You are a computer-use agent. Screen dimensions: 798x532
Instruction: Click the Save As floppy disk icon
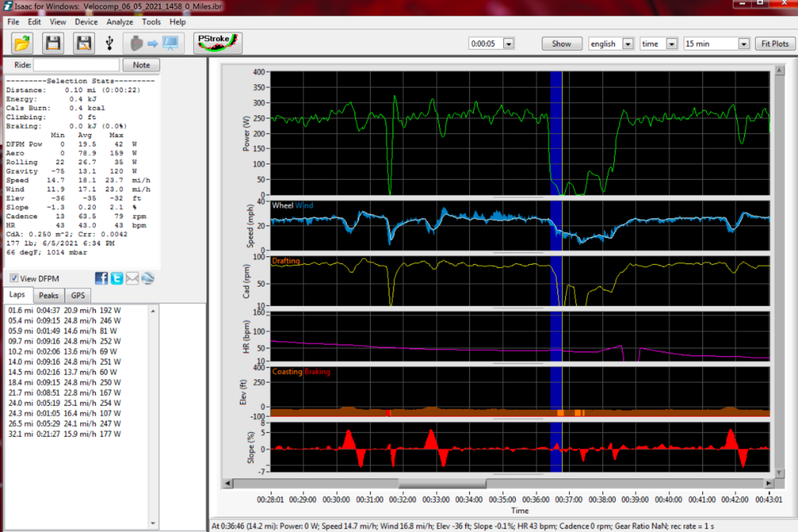(84, 44)
